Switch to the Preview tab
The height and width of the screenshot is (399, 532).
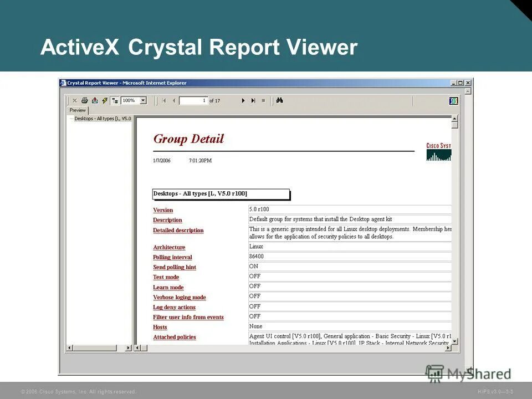click(77, 110)
